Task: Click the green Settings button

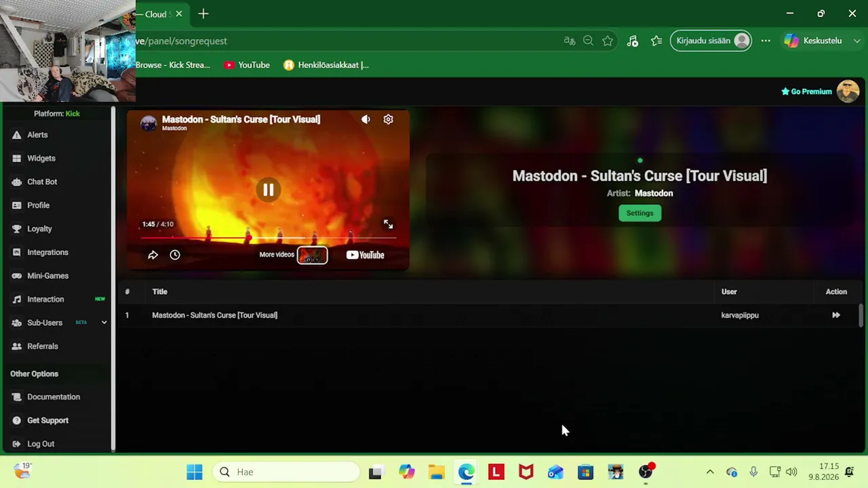Action: (639, 213)
